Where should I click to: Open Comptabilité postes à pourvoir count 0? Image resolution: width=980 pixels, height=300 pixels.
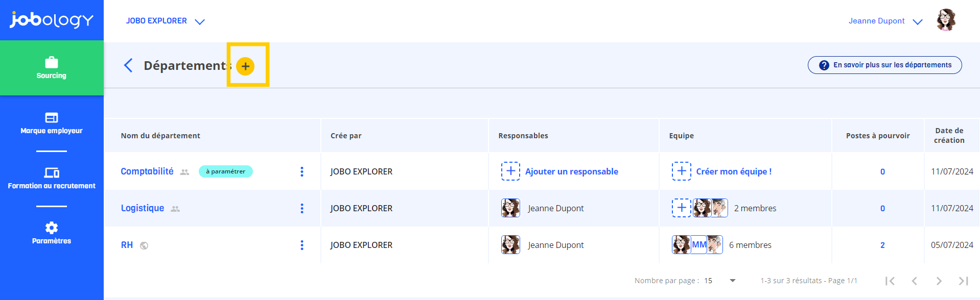(882, 172)
